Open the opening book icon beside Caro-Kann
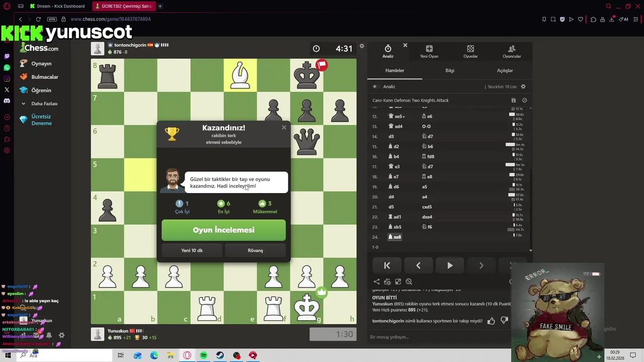This screenshot has width=644, height=362. [x=513, y=101]
